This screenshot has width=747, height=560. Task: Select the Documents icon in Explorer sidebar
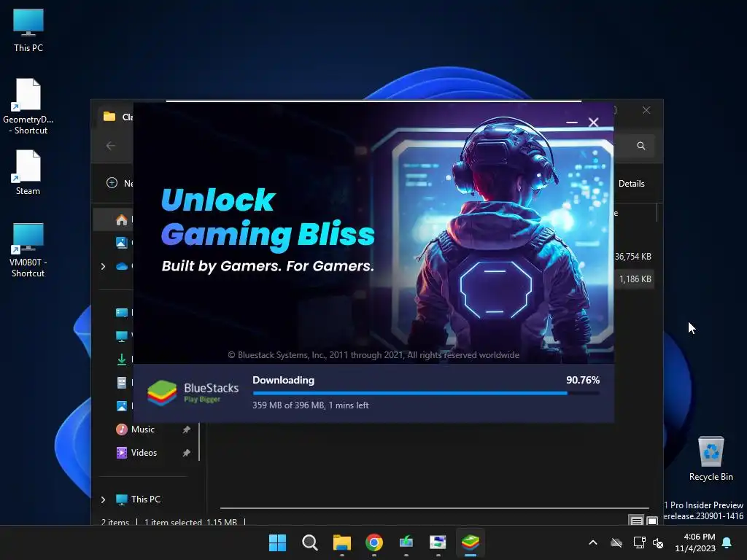click(x=122, y=382)
